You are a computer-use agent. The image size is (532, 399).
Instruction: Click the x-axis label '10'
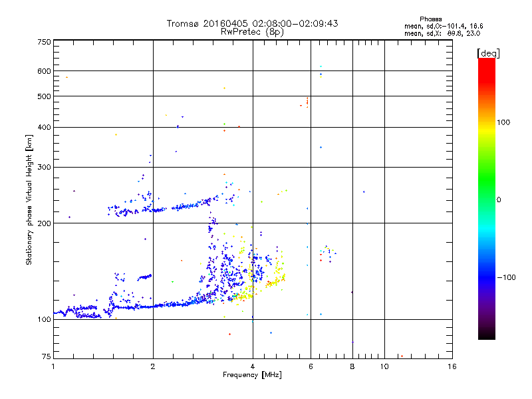pyautogui.click(x=384, y=366)
